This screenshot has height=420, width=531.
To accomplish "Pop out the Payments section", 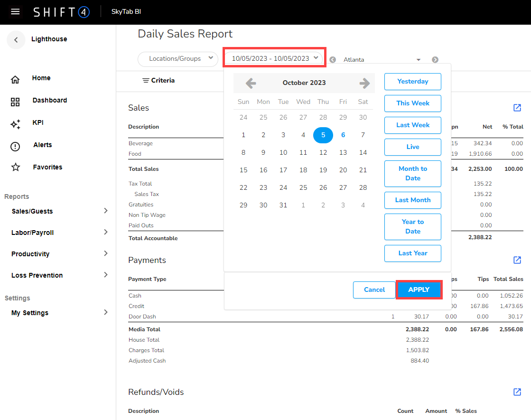I will coord(517,260).
